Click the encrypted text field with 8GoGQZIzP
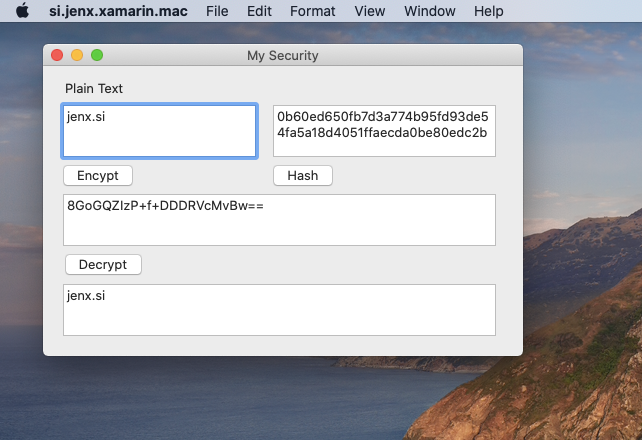The height and width of the screenshot is (440, 642). [x=279, y=220]
